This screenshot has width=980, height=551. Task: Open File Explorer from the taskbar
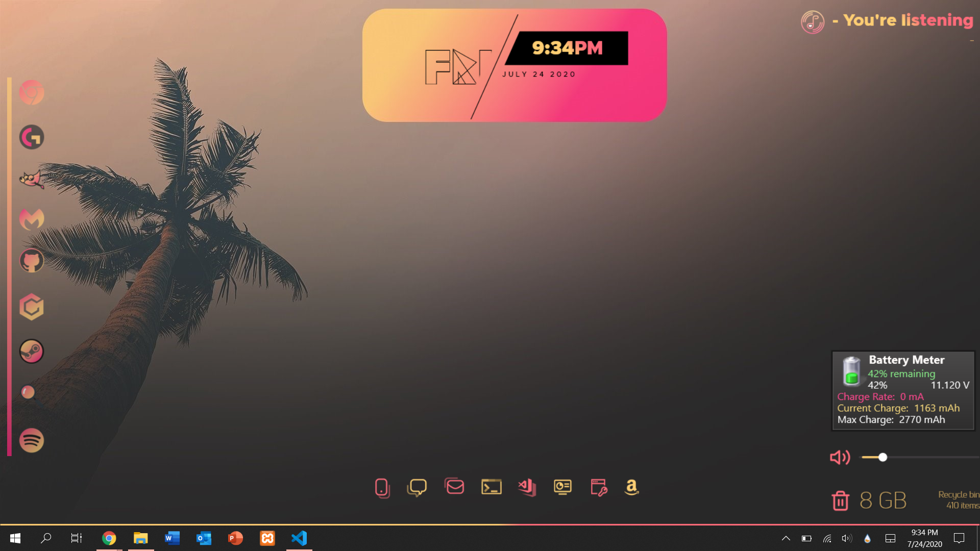pyautogui.click(x=140, y=538)
